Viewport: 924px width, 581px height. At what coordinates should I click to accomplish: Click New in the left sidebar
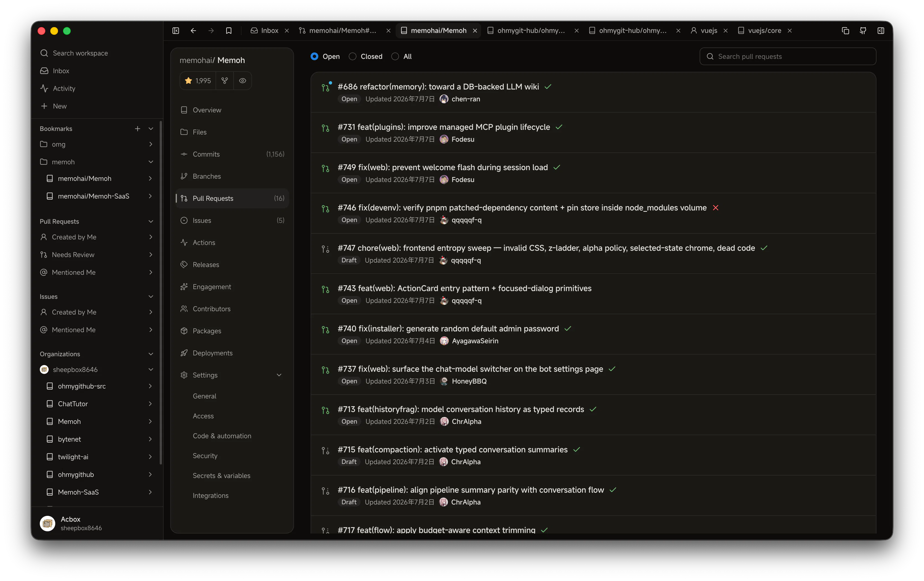pos(98,106)
